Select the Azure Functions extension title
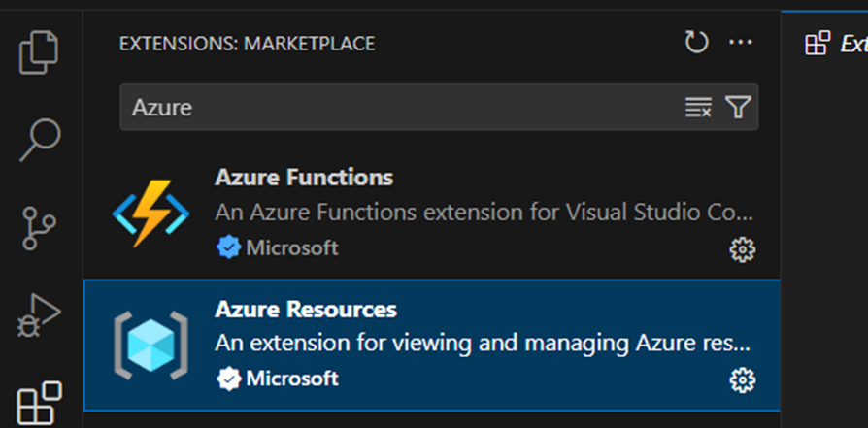The width and height of the screenshot is (868, 428). pos(304,178)
